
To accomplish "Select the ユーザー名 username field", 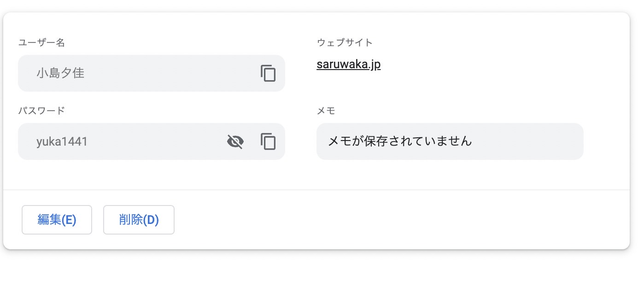I will (x=152, y=73).
